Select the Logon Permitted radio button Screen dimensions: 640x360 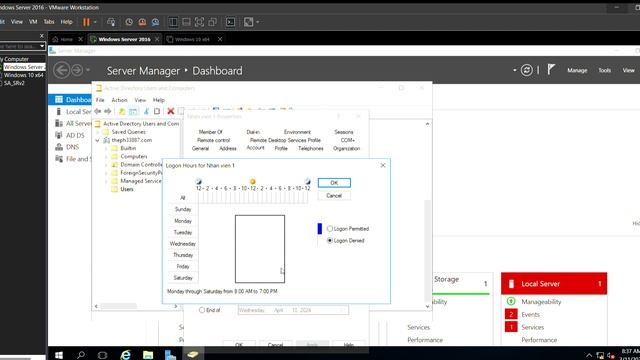pos(330,229)
